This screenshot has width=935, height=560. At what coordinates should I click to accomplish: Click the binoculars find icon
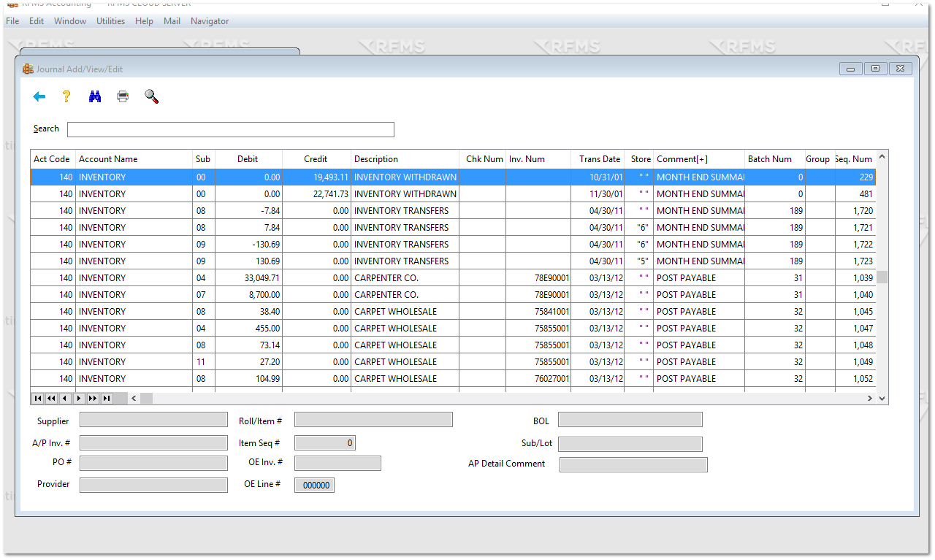tap(94, 96)
